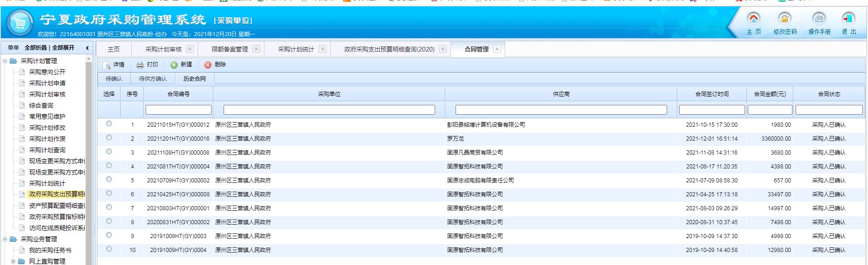
Task: Click the 打印 print toolbar button
Action: 148,65
